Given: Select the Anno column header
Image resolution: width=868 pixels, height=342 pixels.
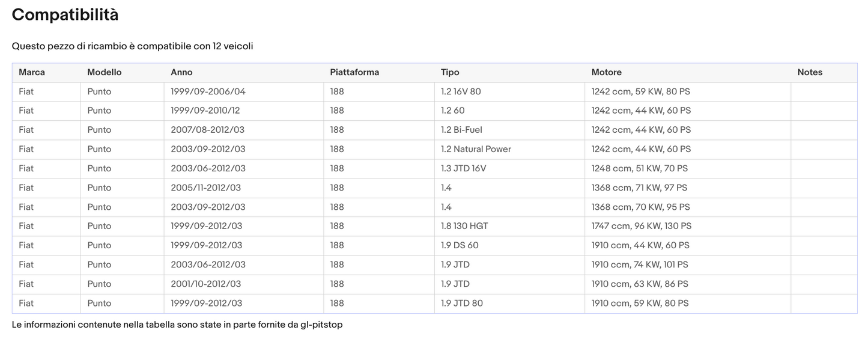Looking at the screenshot, I should 181,72.
